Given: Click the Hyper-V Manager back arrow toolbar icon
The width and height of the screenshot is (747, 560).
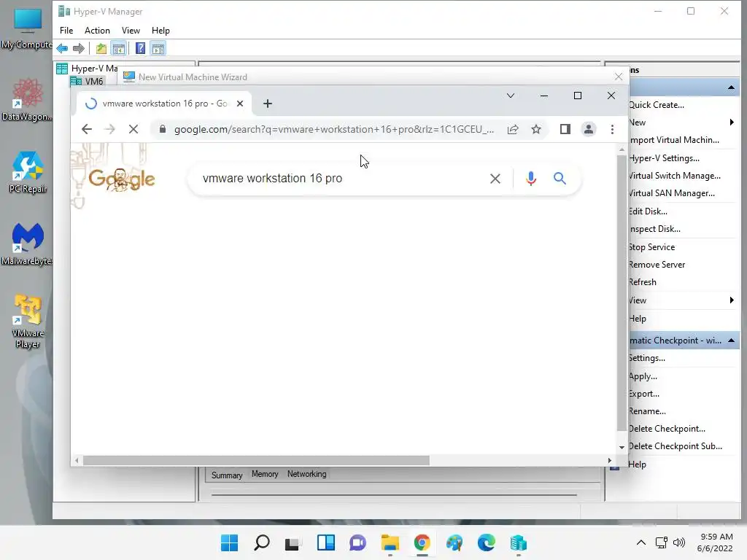Looking at the screenshot, I should tap(62, 48).
